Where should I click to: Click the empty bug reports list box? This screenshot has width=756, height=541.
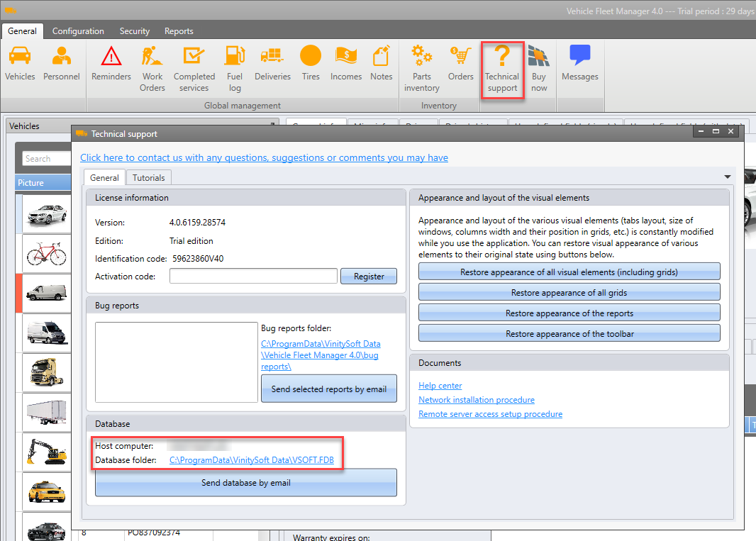pos(177,362)
